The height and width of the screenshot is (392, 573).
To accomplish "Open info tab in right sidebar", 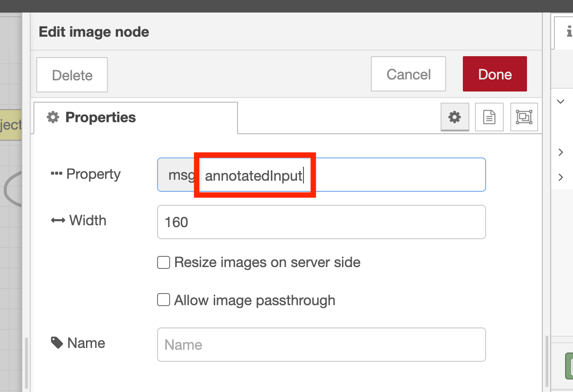I will click(x=568, y=32).
